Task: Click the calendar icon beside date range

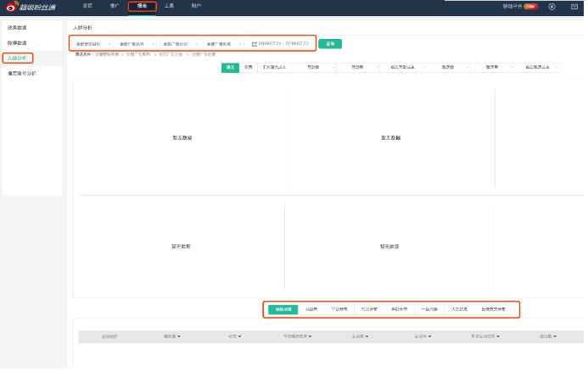Action: pos(255,43)
